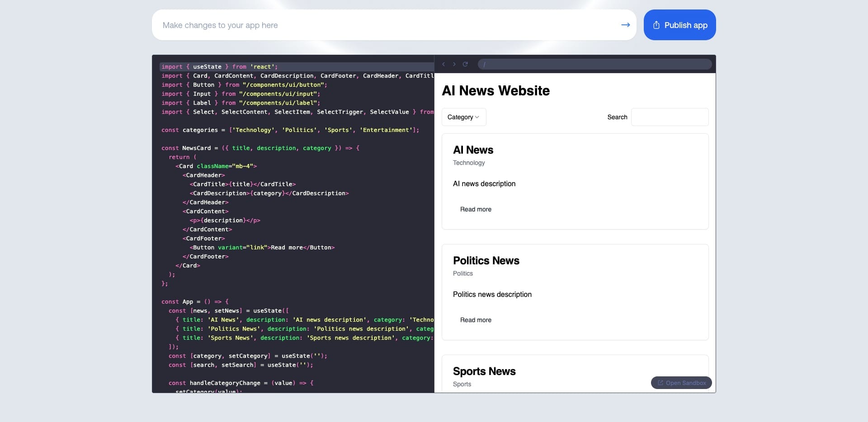Click Read more under AI News

pos(476,209)
